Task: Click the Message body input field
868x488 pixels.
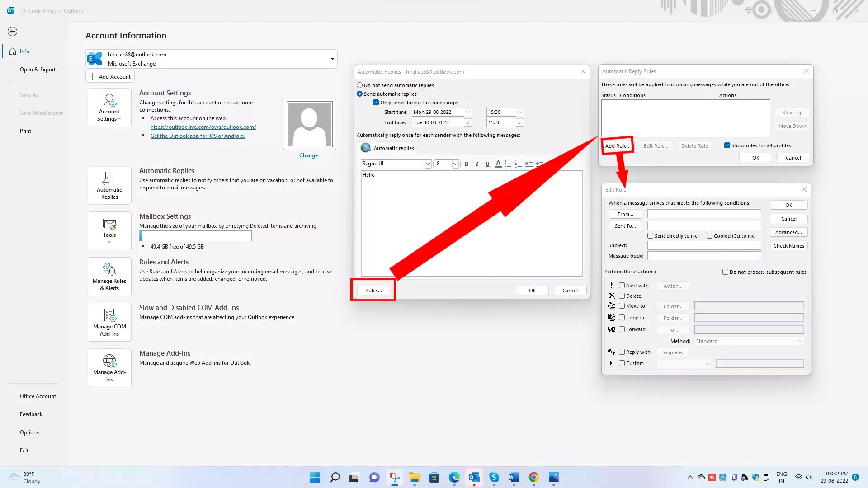Action: click(703, 256)
